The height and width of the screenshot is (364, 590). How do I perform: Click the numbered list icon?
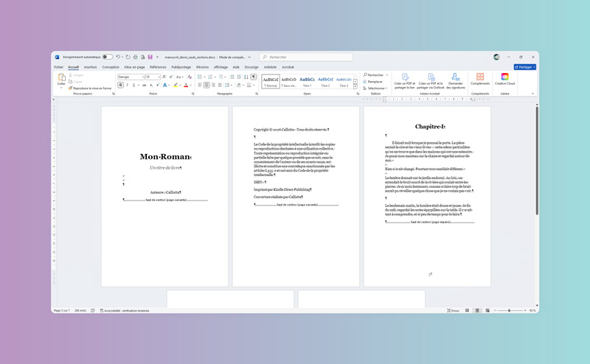coord(210,77)
